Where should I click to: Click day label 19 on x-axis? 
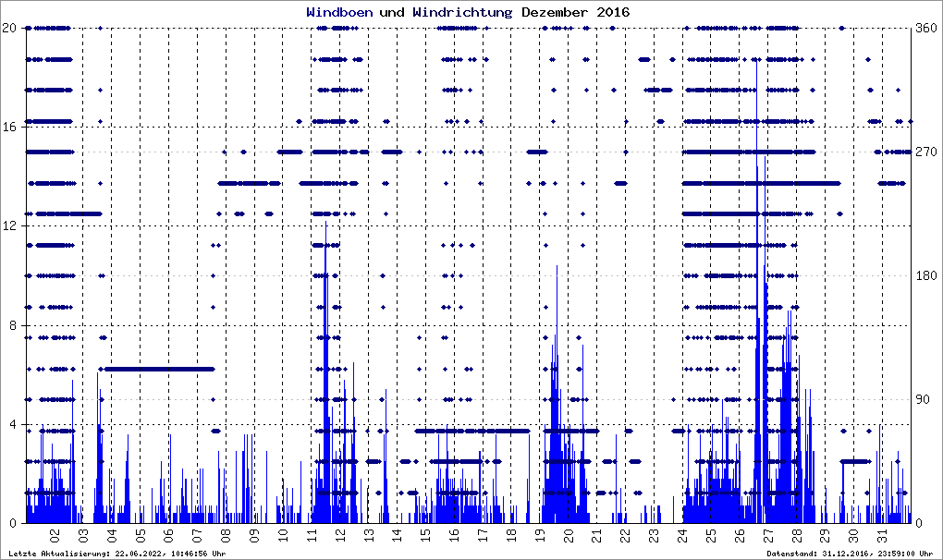pyautogui.click(x=540, y=534)
